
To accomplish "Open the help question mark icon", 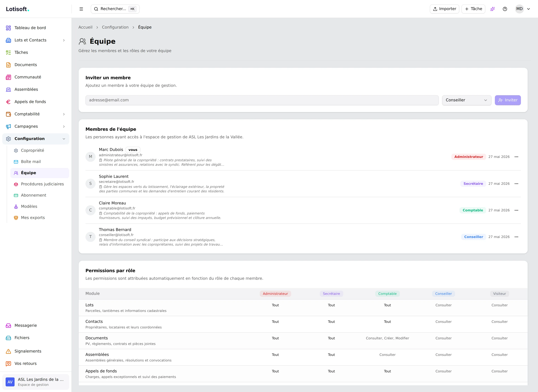I will coord(505,9).
